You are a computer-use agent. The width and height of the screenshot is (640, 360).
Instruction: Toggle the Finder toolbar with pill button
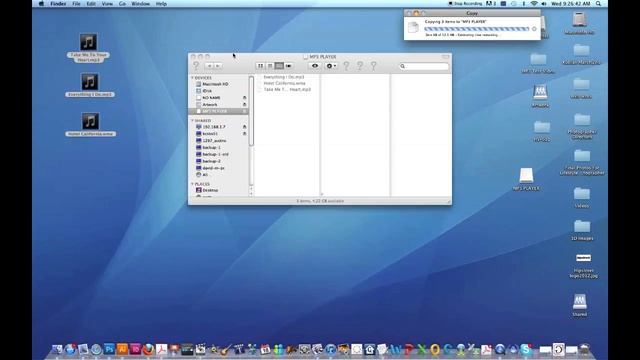(x=445, y=57)
